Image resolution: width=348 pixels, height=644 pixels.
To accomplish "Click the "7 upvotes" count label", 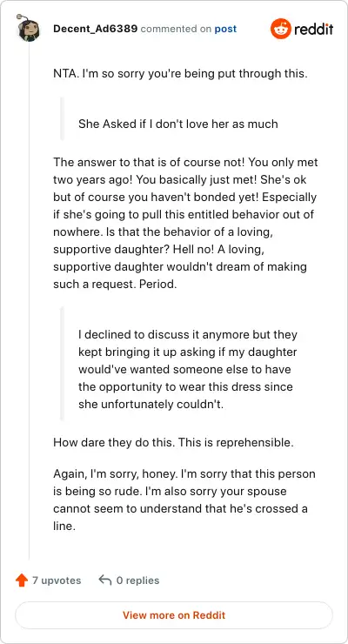I will coord(57,580).
